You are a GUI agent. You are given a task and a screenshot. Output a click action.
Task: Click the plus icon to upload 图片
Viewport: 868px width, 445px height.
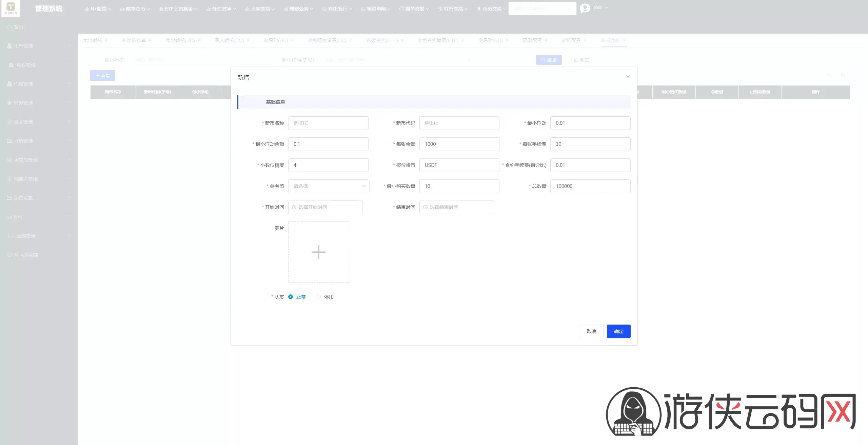[x=318, y=252]
